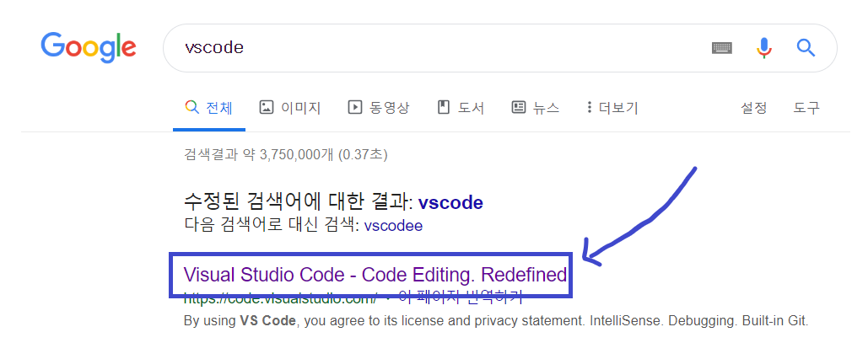
Task: Click the code.visualstudio.com URL
Action: pyautogui.click(x=280, y=297)
